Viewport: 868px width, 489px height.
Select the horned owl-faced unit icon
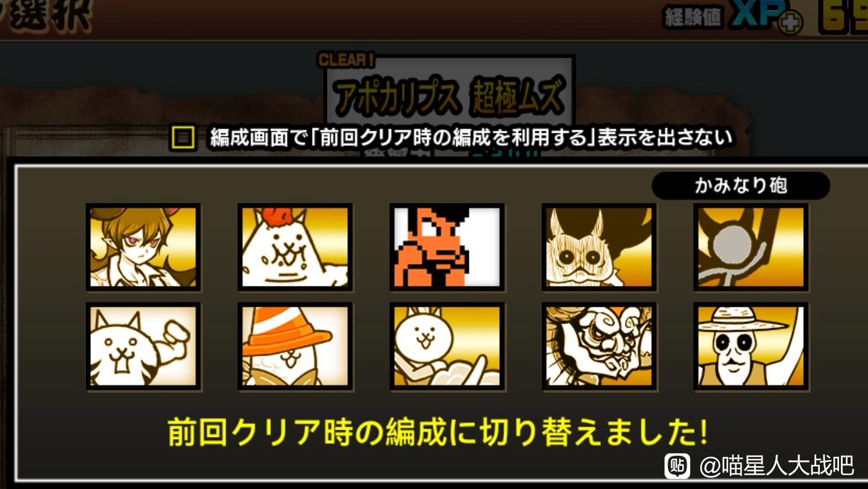pyautogui.click(x=599, y=248)
